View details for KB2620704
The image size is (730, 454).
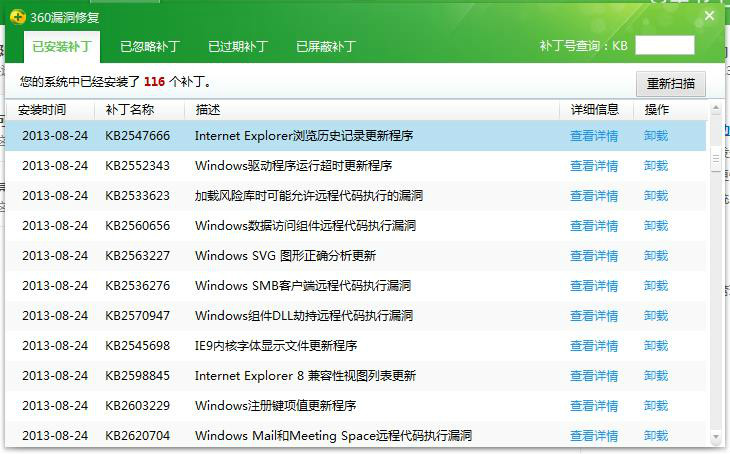click(x=594, y=435)
